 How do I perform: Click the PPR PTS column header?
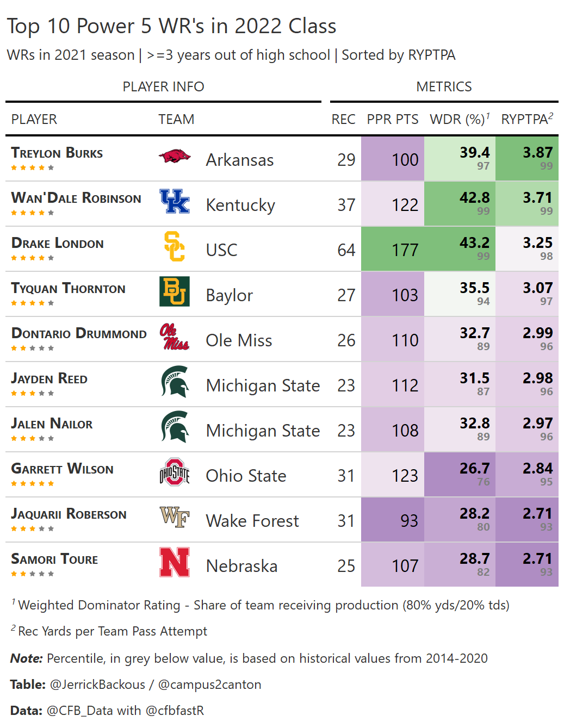coord(393,119)
